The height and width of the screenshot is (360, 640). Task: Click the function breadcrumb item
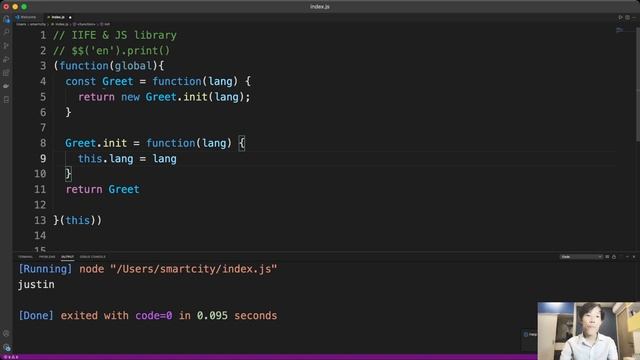pos(84,24)
